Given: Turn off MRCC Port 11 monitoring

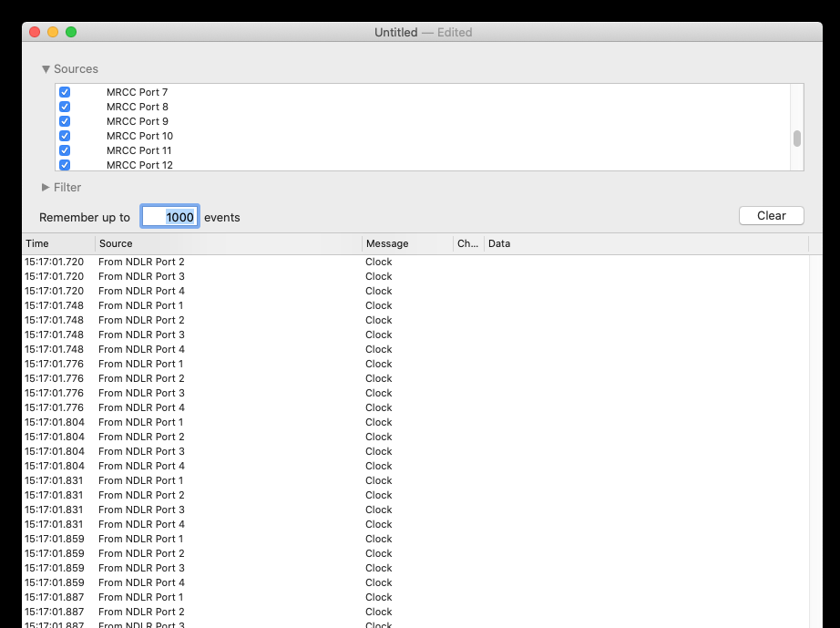Looking at the screenshot, I should [65, 150].
